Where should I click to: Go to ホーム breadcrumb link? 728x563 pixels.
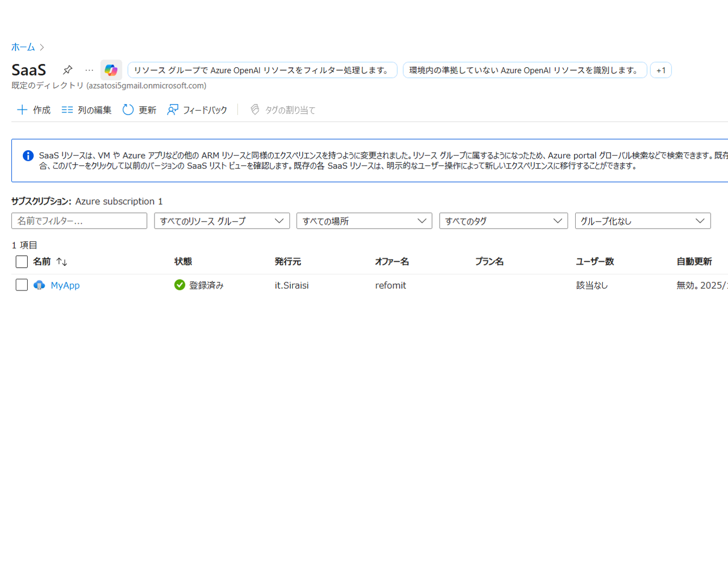point(23,47)
